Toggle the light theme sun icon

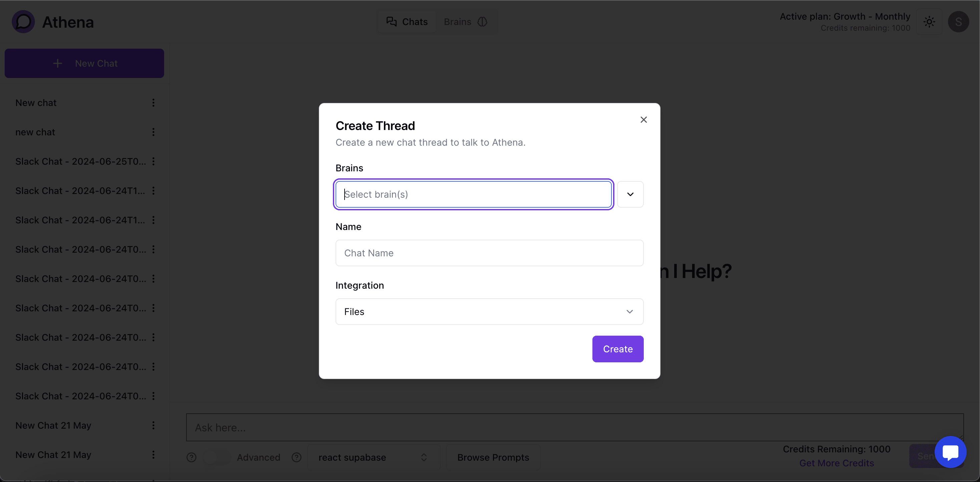929,22
